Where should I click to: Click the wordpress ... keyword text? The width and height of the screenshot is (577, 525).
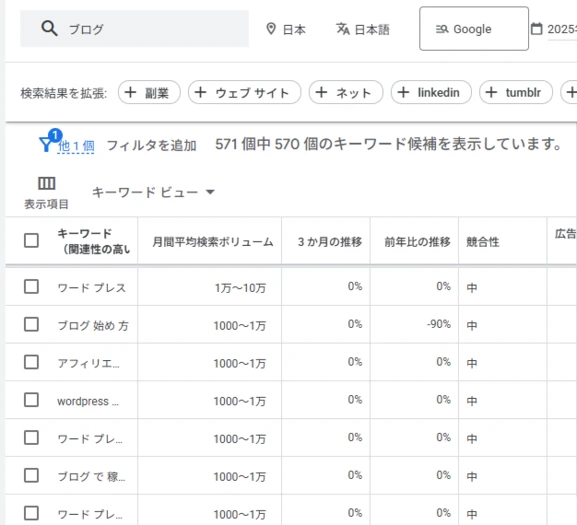(x=88, y=401)
